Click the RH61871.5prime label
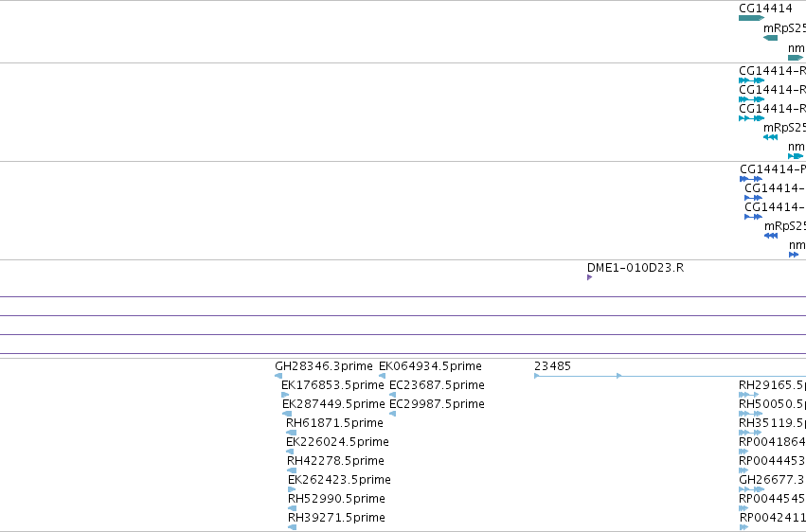The image size is (806, 532). pyautogui.click(x=334, y=423)
